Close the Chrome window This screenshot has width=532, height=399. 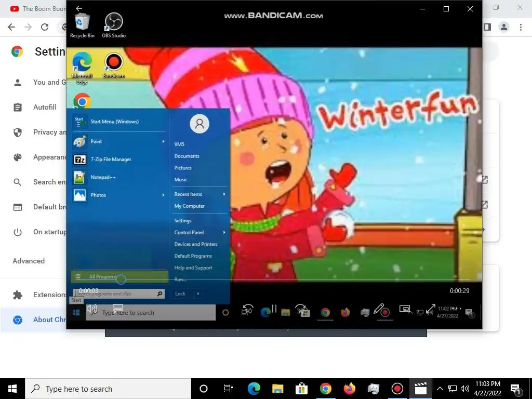[520, 7]
